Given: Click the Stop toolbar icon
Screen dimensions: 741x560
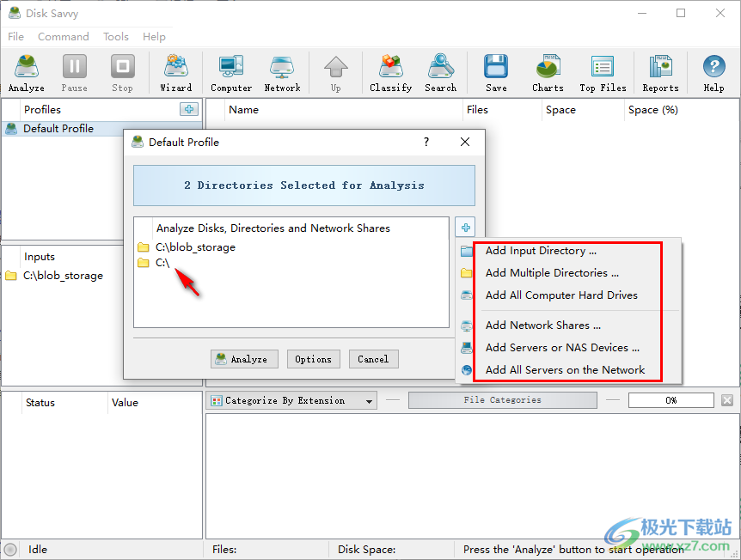Looking at the screenshot, I should point(122,73).
